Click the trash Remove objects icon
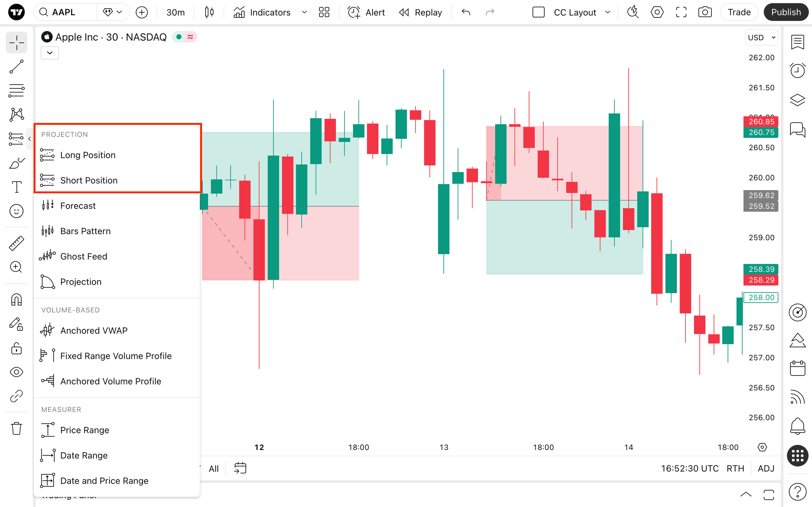Screen dimensions: 812x507 point(16,428)
